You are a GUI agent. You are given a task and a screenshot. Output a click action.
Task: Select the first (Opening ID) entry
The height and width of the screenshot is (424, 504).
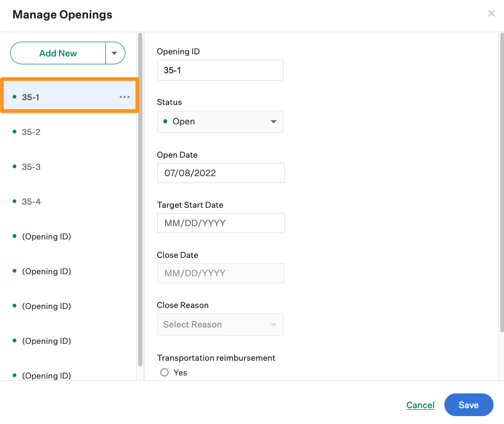(x=46, y=236)
